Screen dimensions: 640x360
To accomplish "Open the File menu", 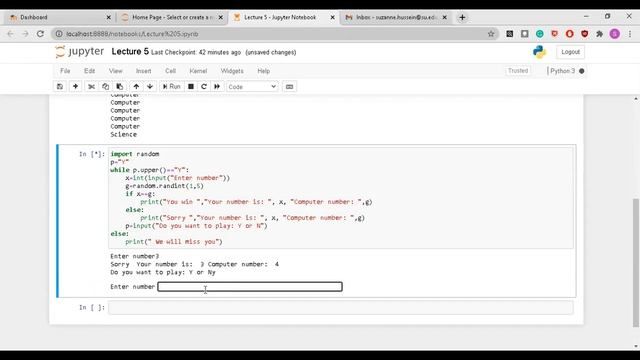I will coord(65,71).
